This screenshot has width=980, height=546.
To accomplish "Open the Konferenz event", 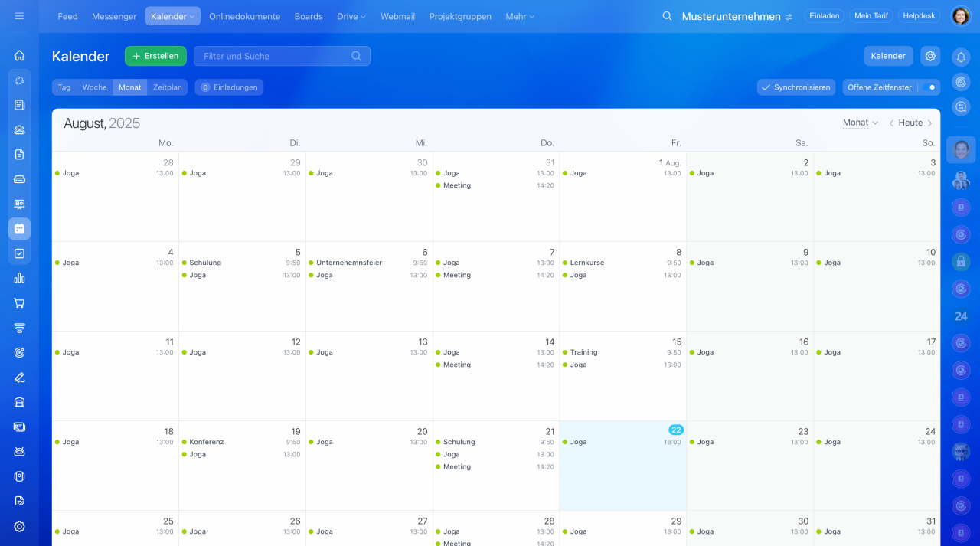I will (x=242, y=442).
